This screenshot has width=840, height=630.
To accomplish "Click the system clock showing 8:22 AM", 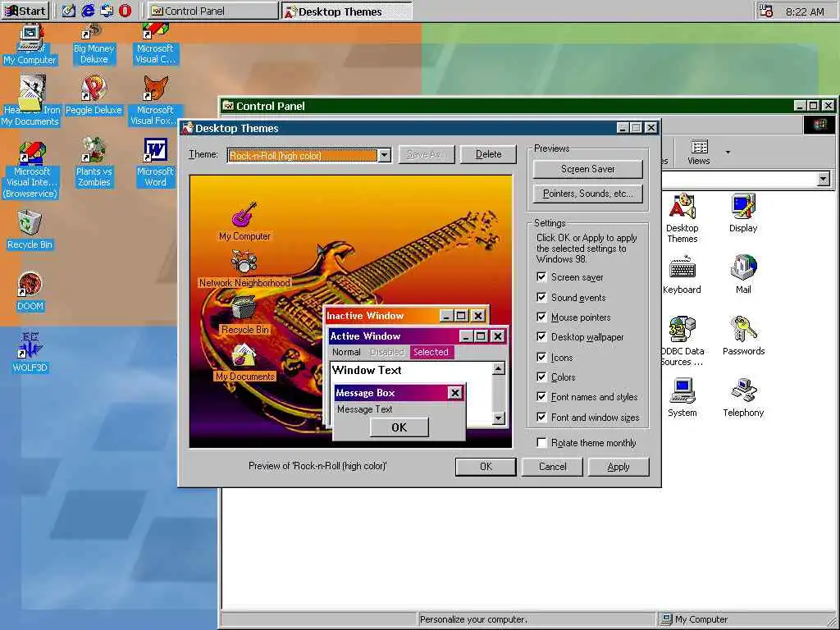I will point(805,11).
